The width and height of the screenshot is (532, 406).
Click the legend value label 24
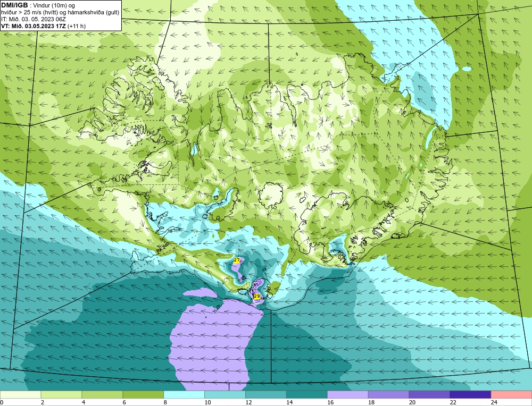point(494,402)
